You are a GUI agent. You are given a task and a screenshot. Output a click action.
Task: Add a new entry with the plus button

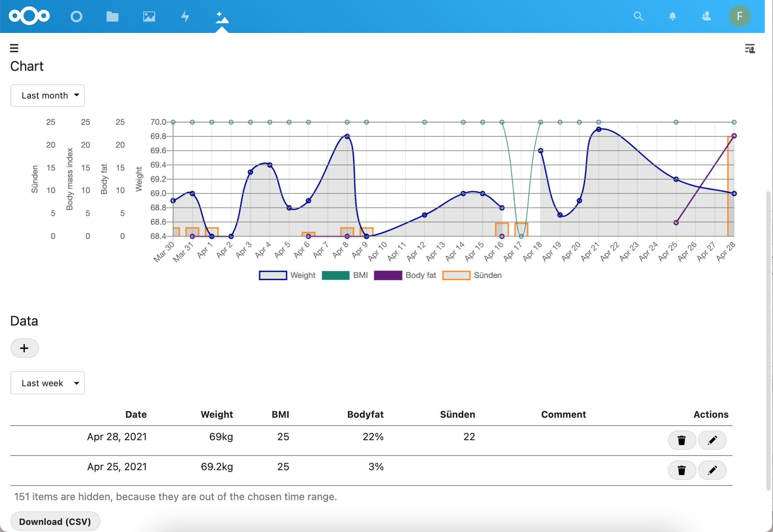(24, 348)
